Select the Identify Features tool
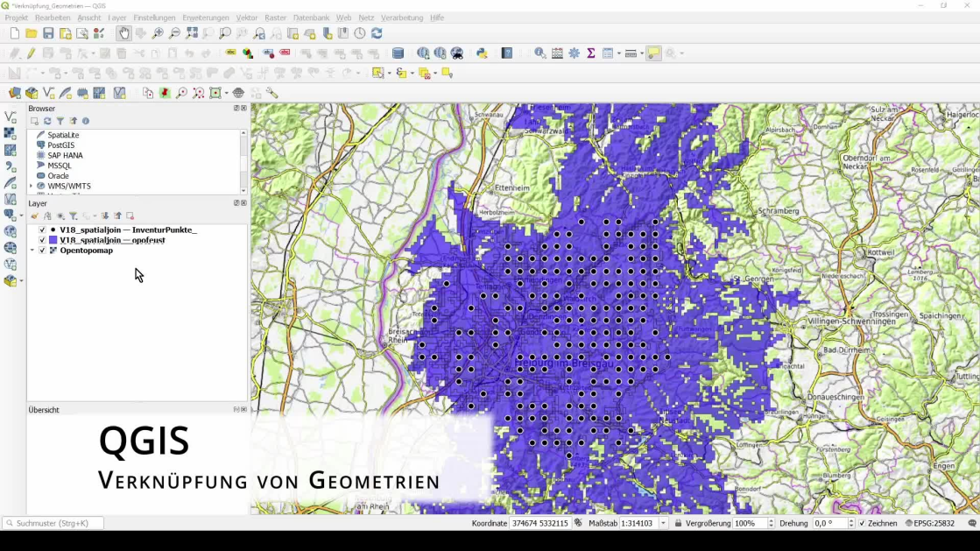This screenshot has width=980, height=551. [x=540, y=53]
